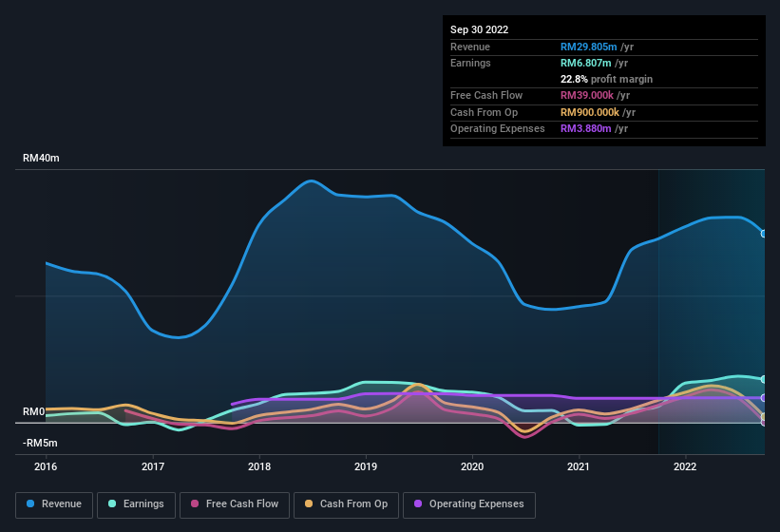Click the Sep 30 2022 tooltip date
This screenshot has height=532, width=780.
(x=479, y=29)
